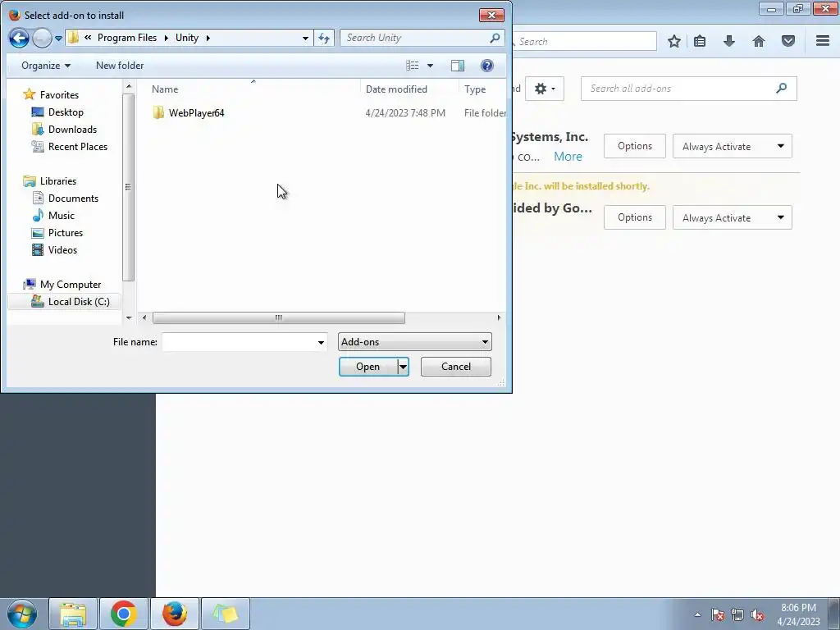840x630 pixels.
Task: Go to Firefox home page icon
Action: point(759,41)
